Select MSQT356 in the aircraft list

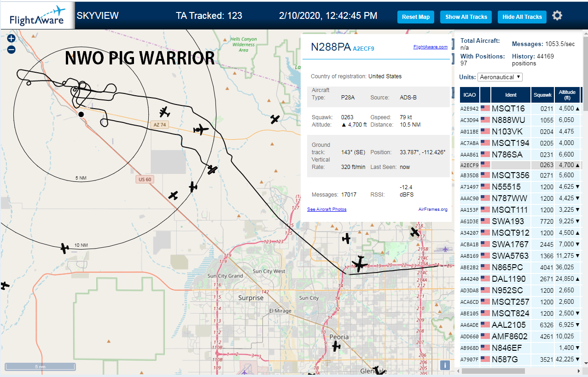click(x=511, y=175)
